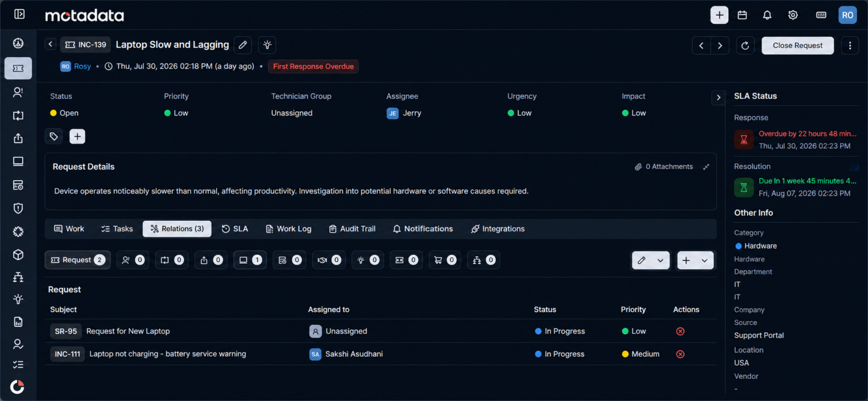Image resolution: width=868 pixels, height=401 pixels.
Task: Open the Integrations tab
Action: click(x=498, y=229)
